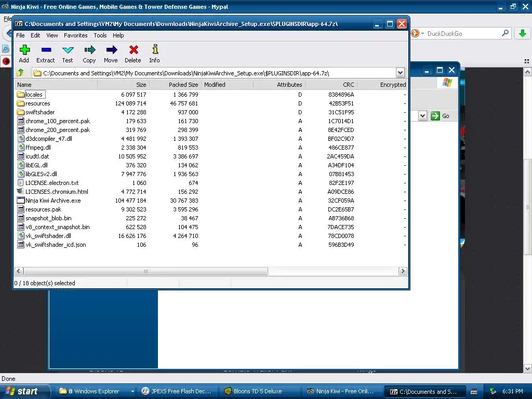Select the libEGL.dll file row

click(211, 165)
